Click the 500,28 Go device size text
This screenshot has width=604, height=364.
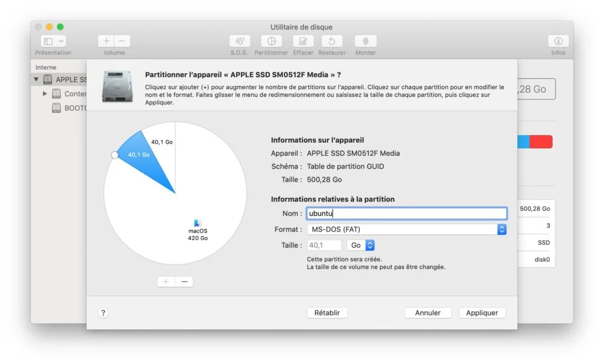pos(324,179)
